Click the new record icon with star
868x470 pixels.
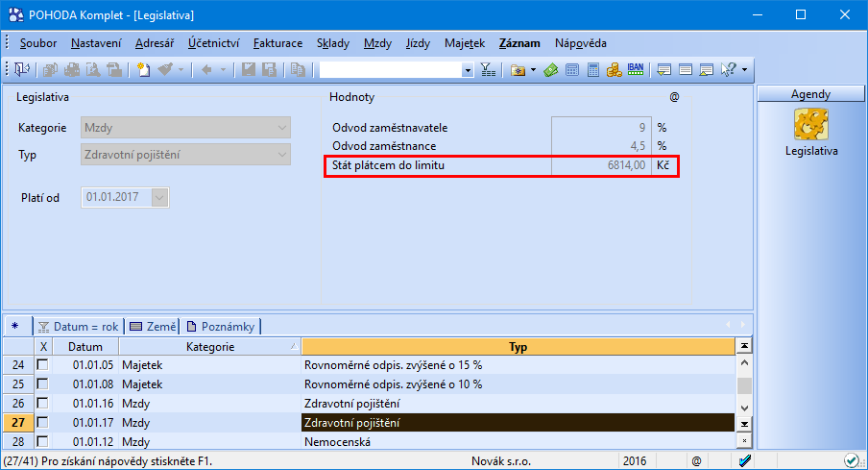(143, 70)
